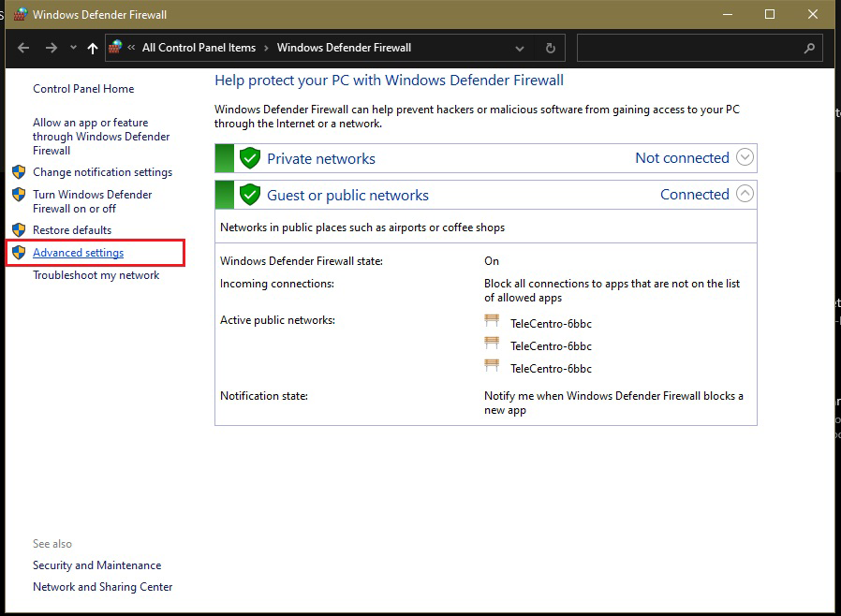The height and width of the screenshot is (616, 841).
Task: Click Guest or public networks heading
Action: [347, 195]
